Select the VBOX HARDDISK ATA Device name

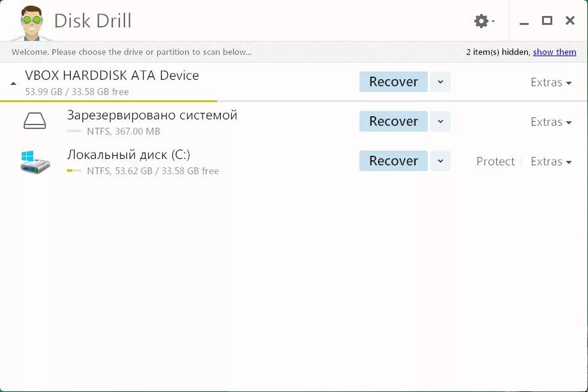point(112,75)
